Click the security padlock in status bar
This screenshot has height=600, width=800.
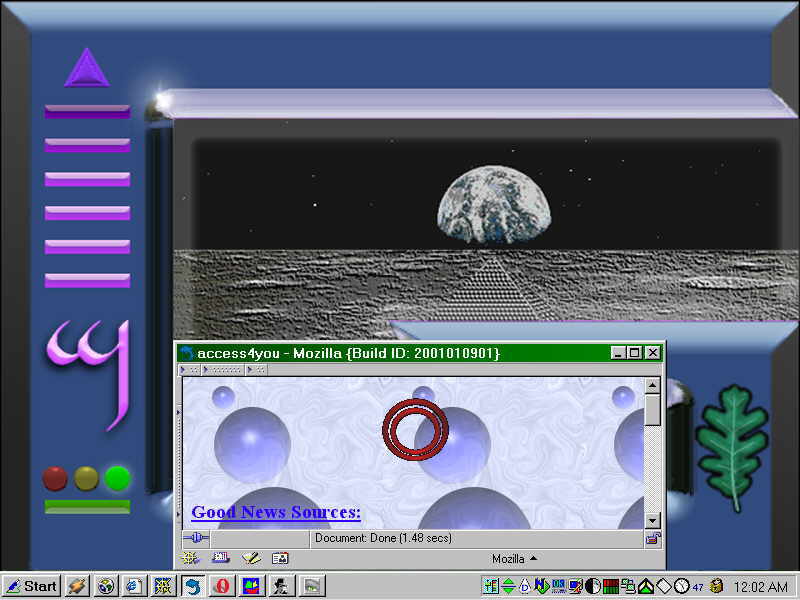[x=652, y=539]
